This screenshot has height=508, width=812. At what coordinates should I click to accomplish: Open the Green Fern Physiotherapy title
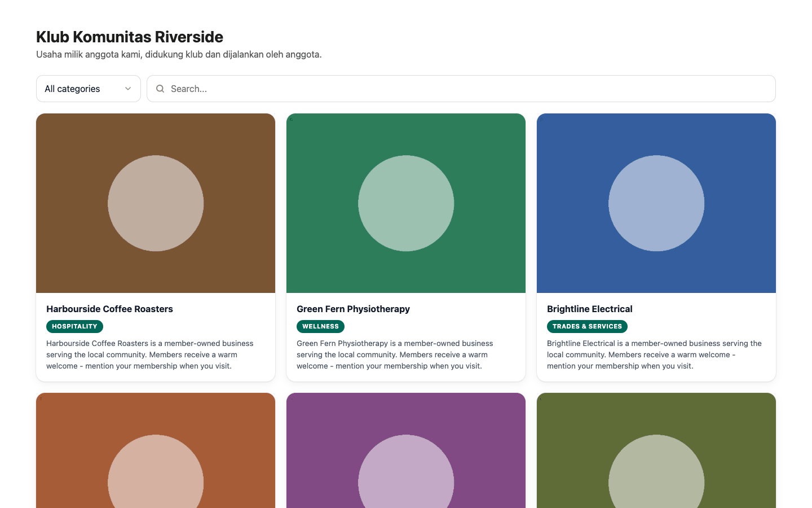353,309
